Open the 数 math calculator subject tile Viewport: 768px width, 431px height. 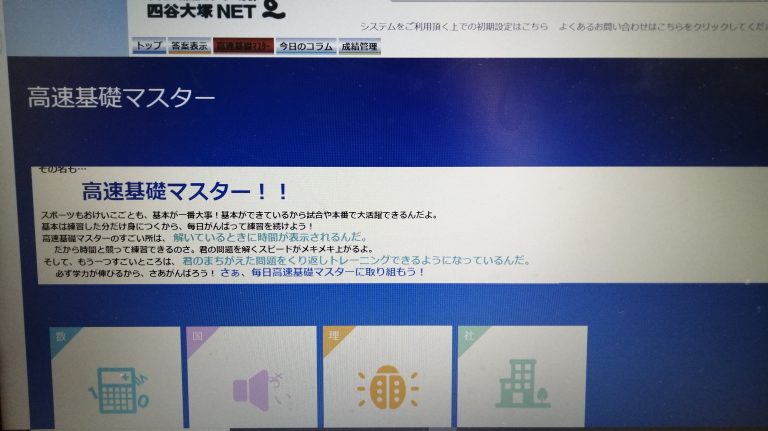click(116, 377)
